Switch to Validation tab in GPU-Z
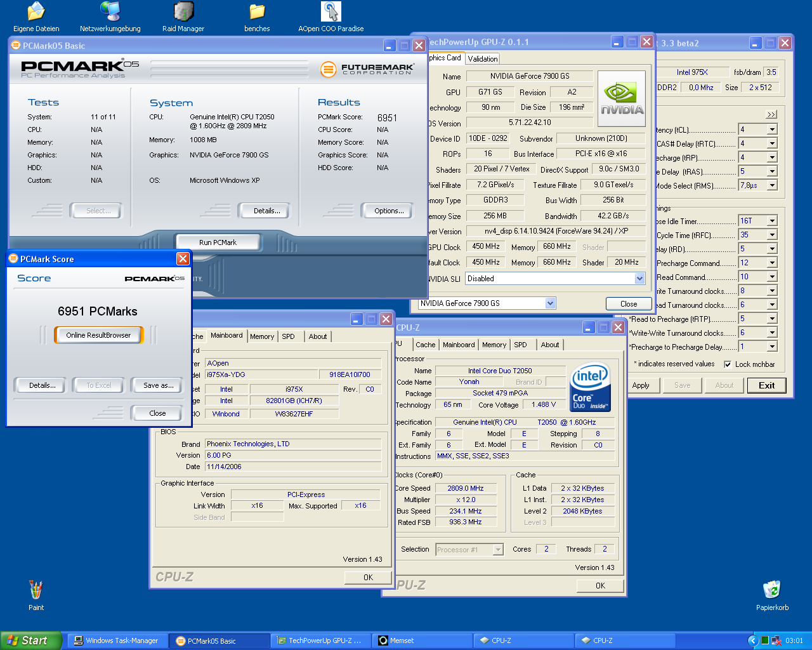 tap(483, 59)
